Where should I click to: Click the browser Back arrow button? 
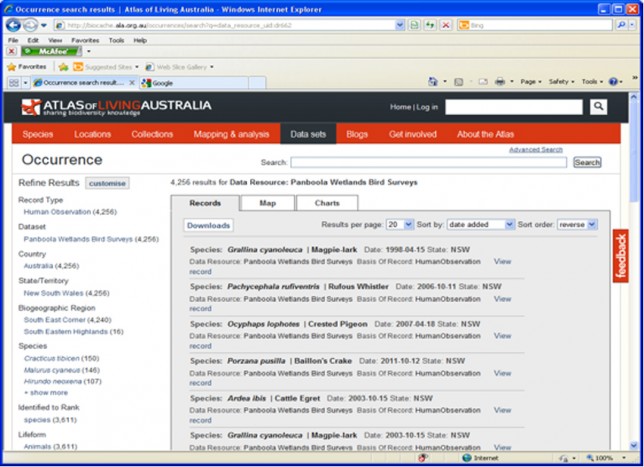pos(13,25)
